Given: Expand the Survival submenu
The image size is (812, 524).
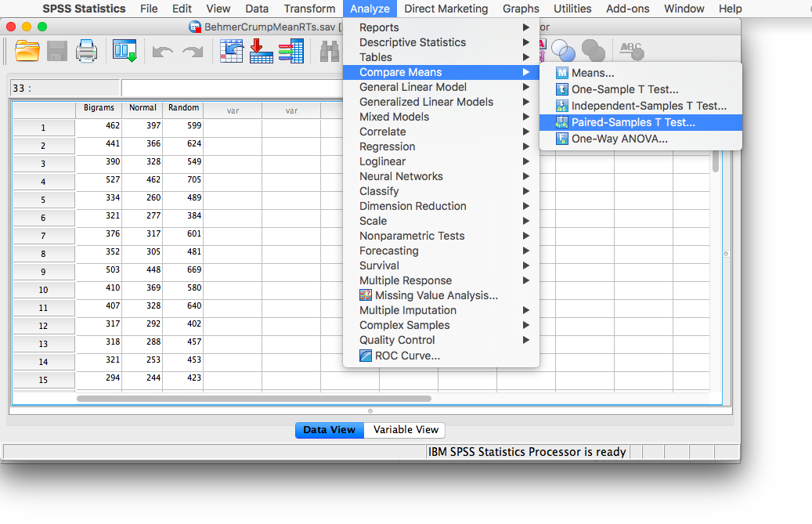Looking at the screenshot, I should coord(441,266).
